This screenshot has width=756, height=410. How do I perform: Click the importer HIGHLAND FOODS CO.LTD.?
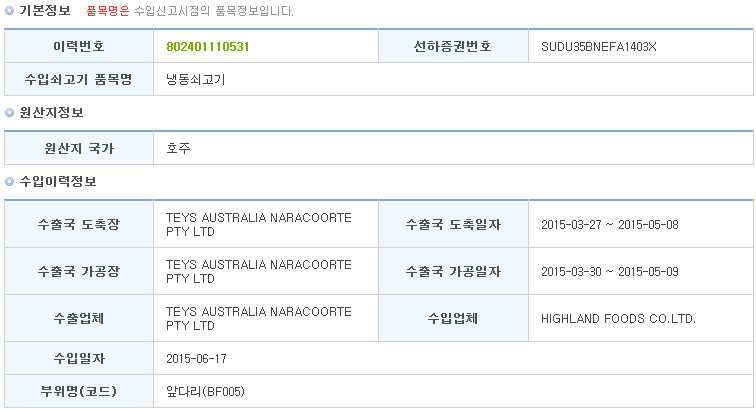click(x=619, y=319)
